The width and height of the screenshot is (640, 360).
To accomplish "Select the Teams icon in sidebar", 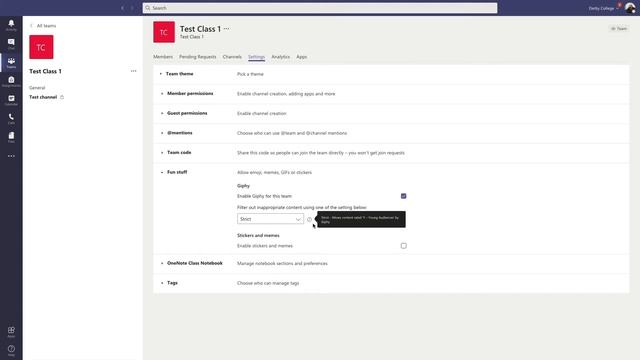I will pyautogui.click(x=11, y=62).
